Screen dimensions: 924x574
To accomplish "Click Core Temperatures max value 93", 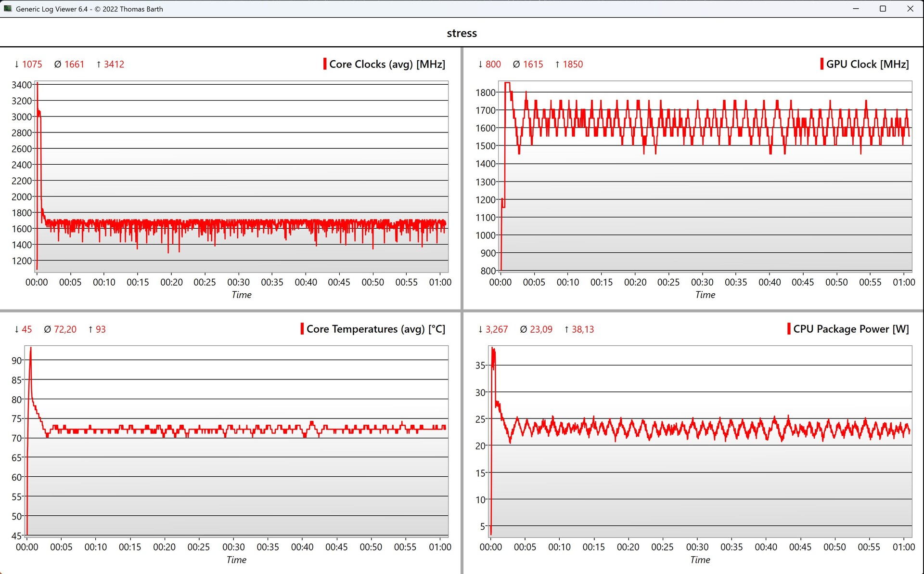I will point(100,329).
